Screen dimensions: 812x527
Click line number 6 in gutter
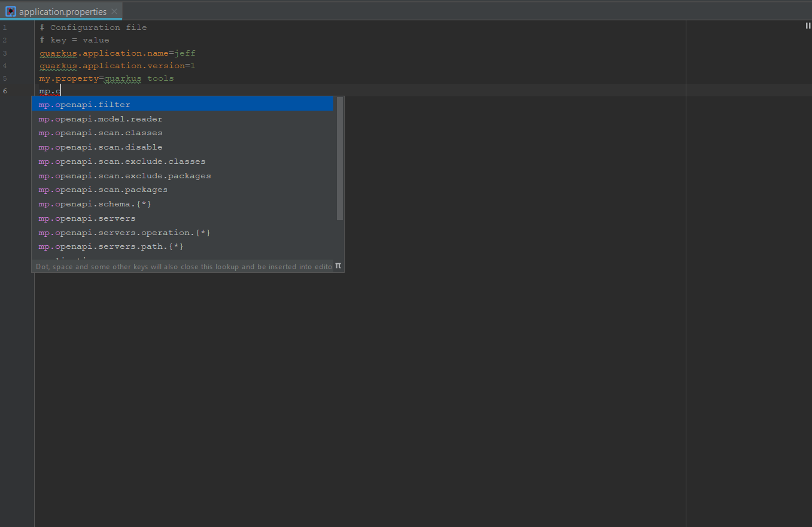[5, 91]
